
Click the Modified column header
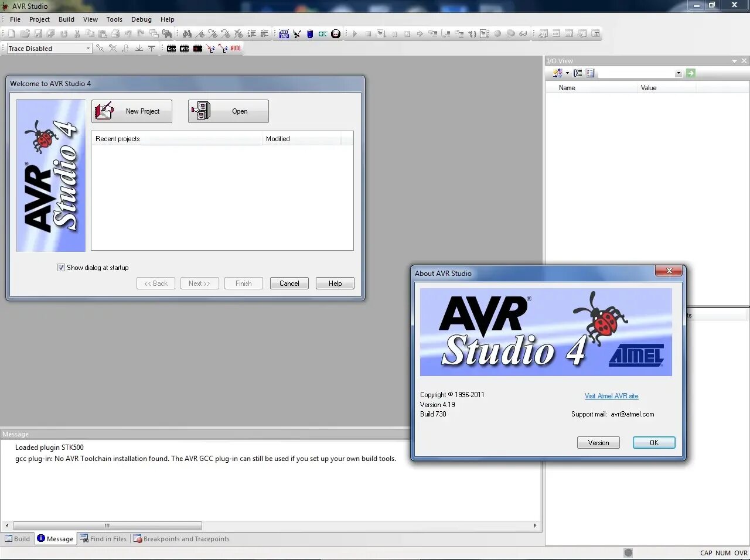[x=301, y=139]
